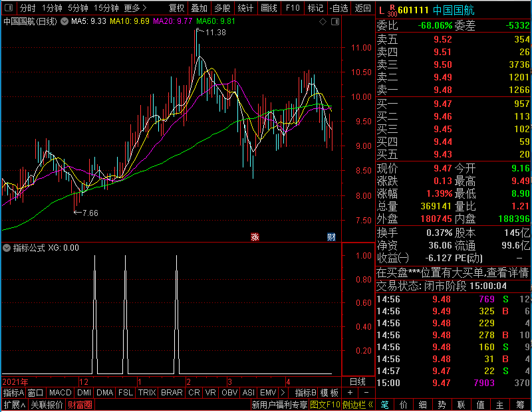Open the 指标A indicator group

[13, 393]
